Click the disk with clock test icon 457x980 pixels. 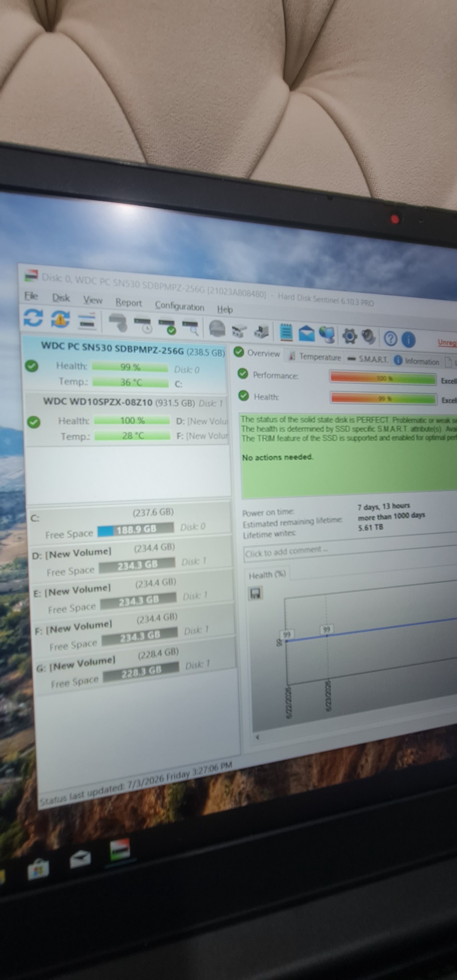(x=143, y=325)
